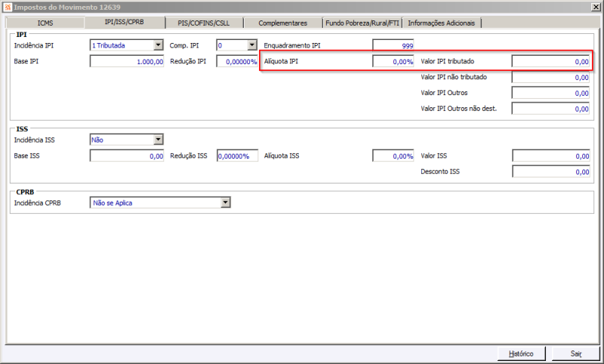The height and width of the screenshot is (364, 604).
Task: Click the Desconto ISS label
Action: (x=440, y=171)
